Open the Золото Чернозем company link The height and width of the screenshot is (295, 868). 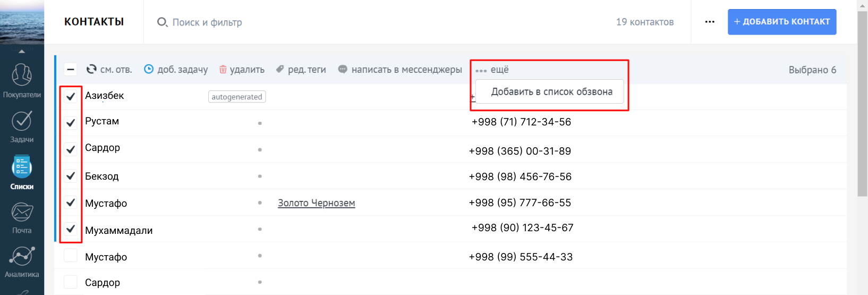(316, 203)
